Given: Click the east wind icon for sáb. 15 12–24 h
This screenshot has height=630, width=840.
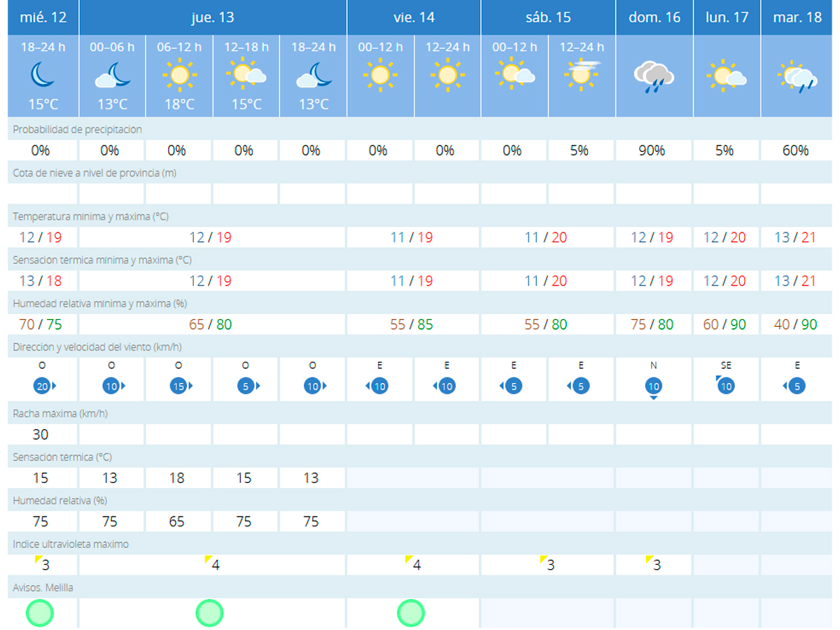Looking at the screenshot, I should click(x=580, y=386).
